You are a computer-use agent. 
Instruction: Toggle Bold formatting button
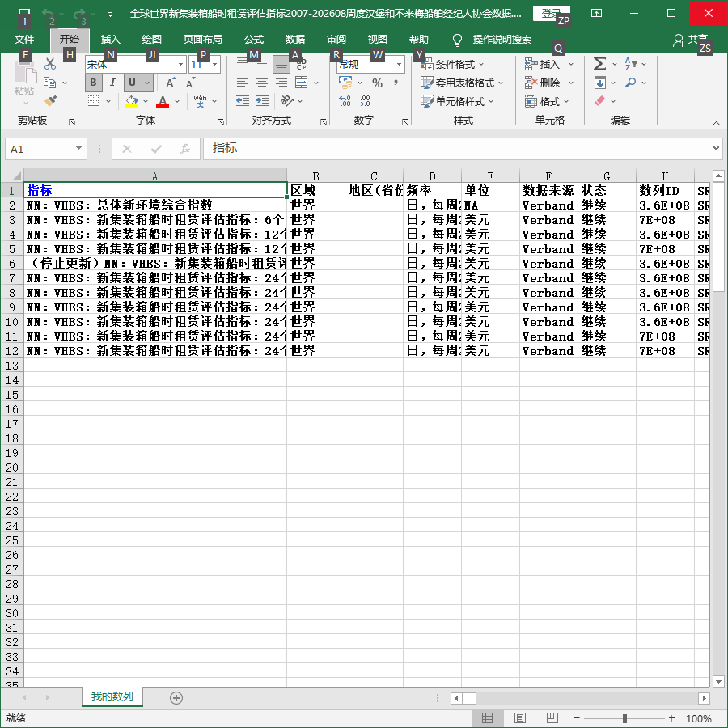93,83
